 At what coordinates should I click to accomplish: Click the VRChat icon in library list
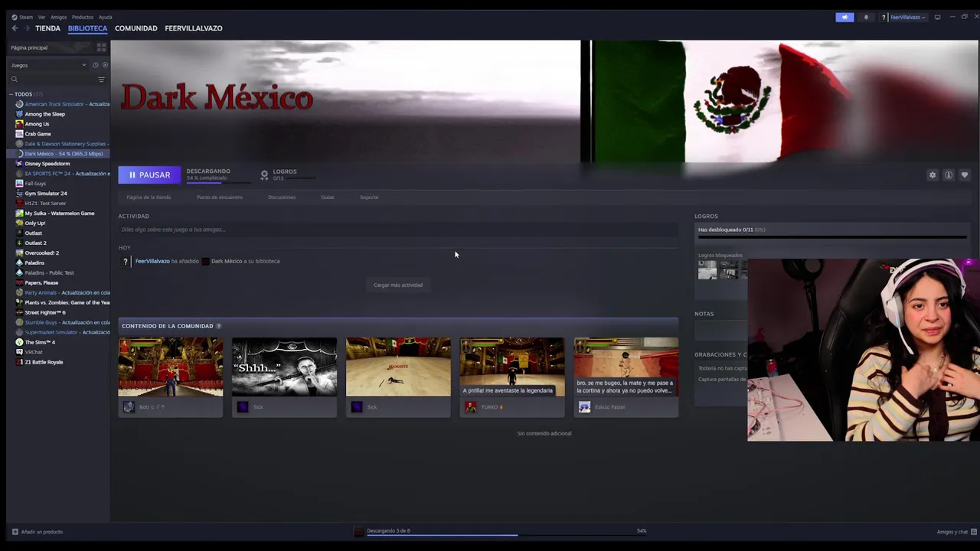pos(20,352)
